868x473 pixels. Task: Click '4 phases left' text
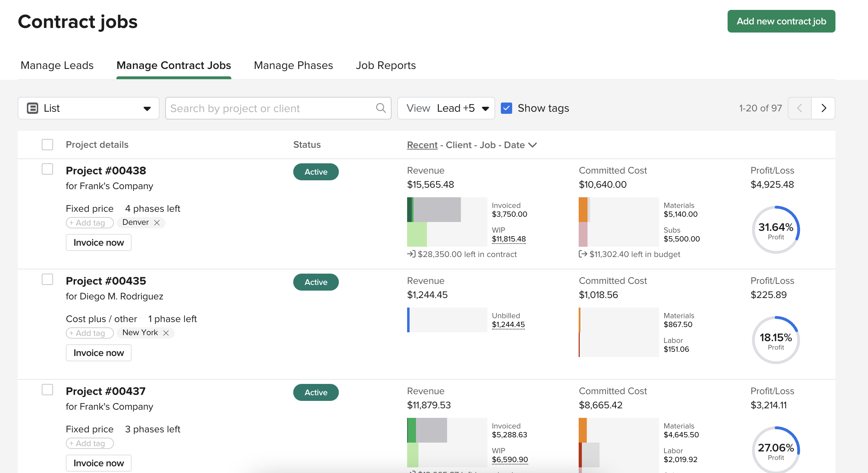click(152, 209)
